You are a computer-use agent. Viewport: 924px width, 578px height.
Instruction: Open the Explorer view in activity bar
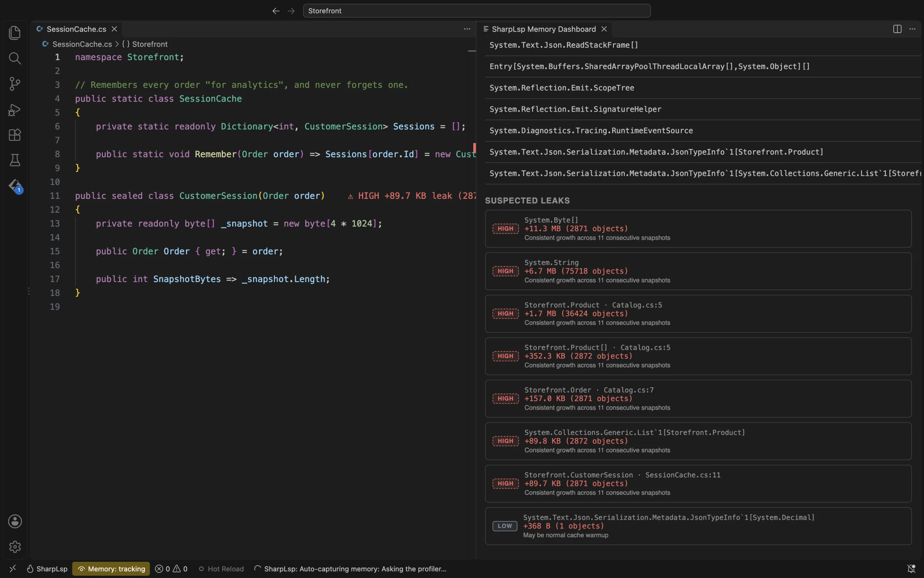[x=15, y=33]
